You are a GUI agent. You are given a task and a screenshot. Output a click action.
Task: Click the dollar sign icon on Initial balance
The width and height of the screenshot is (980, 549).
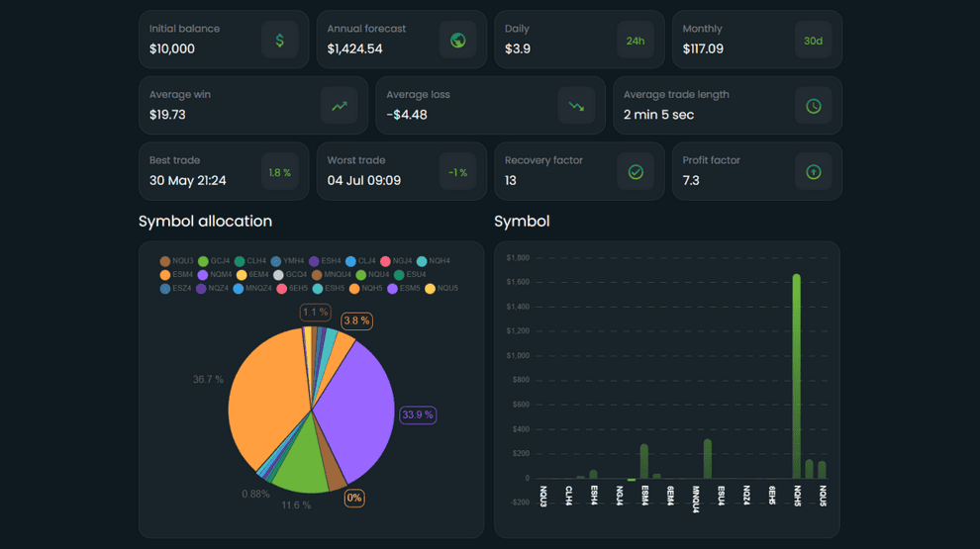tap(279, 41)
